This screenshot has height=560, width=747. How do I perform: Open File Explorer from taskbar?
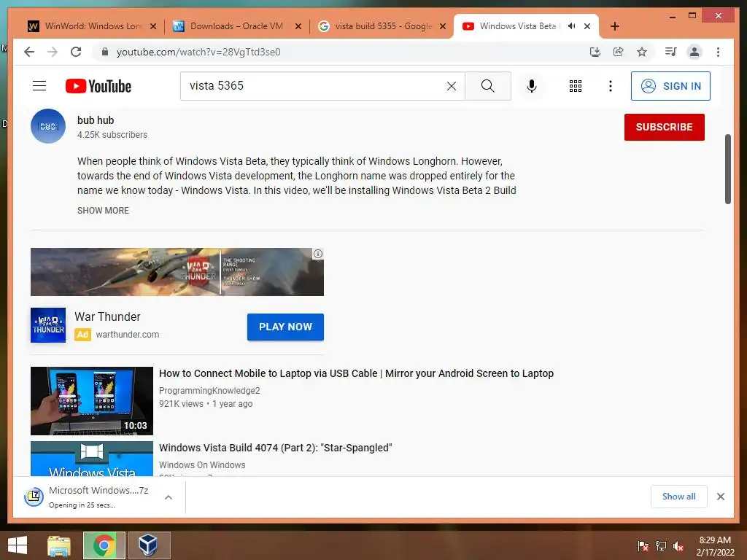(x=59, y=545)
